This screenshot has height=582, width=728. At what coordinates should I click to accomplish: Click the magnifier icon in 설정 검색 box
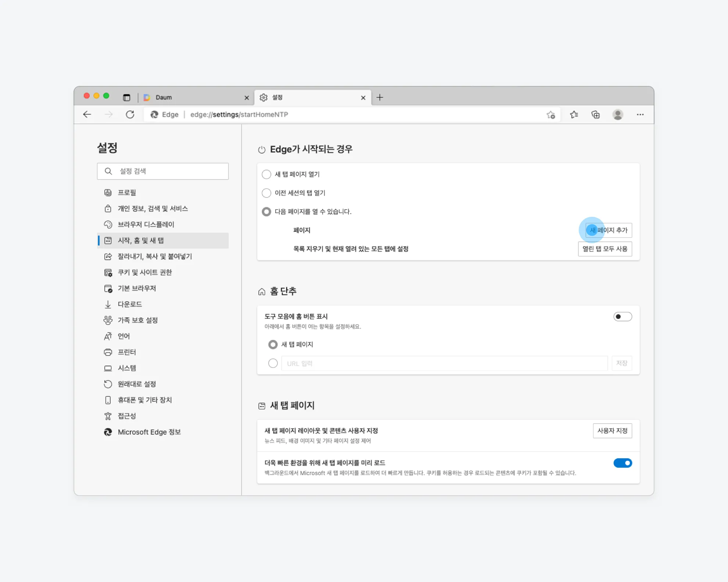click(108, 171)
